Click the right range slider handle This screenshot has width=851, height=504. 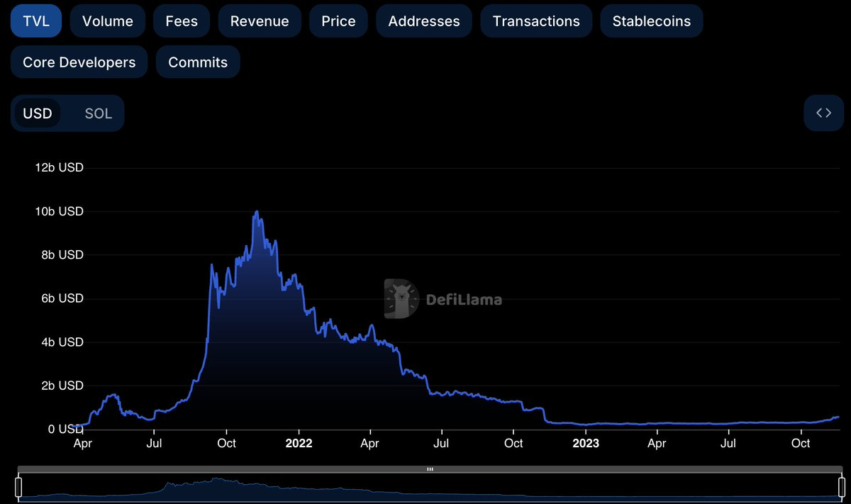click(x=841, y=487)
